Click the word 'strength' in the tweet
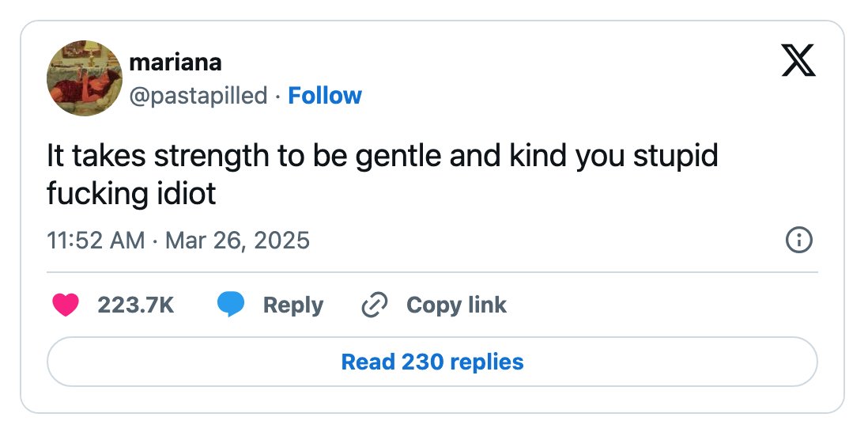Screen dimensions: 868x436 coord(212,157)
